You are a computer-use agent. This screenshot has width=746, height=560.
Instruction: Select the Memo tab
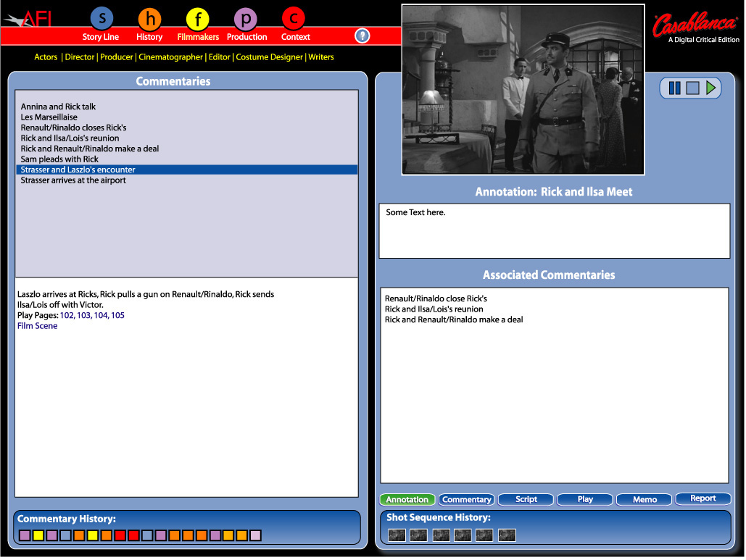click(644, 499)
